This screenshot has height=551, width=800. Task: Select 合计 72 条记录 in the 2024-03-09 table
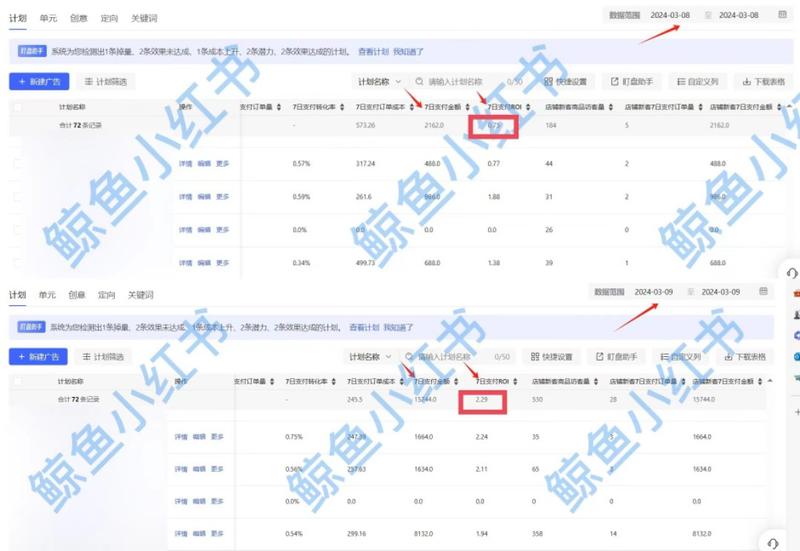coord(79,399)
